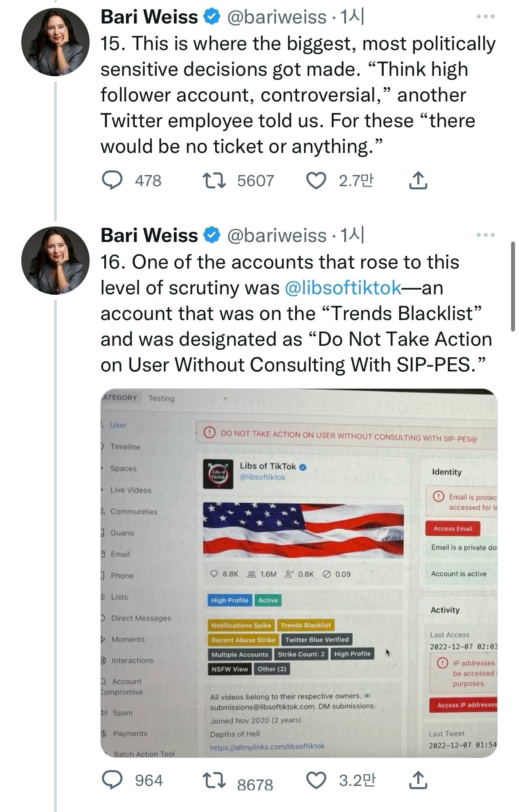Click the scrollbar handle on the right edge
The height and width of the screenshot is (812, 519).
pos(513,286)
